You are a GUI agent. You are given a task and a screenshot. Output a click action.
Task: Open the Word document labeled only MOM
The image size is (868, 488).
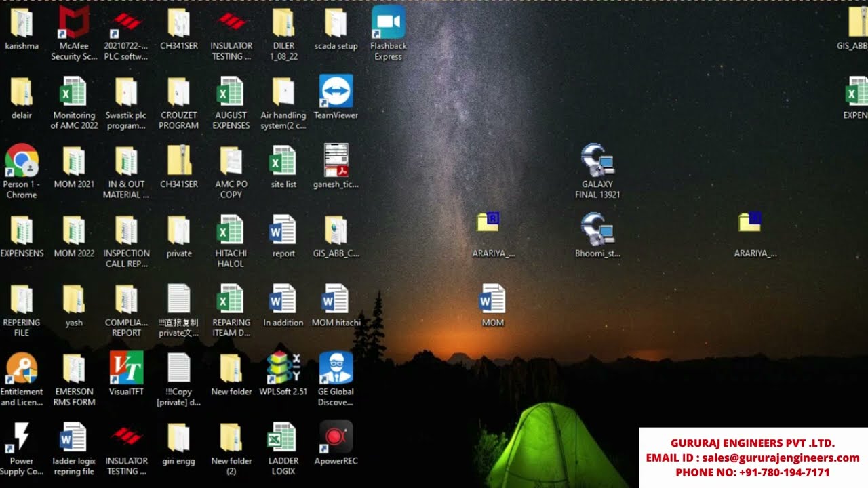(x=493, y=305)
